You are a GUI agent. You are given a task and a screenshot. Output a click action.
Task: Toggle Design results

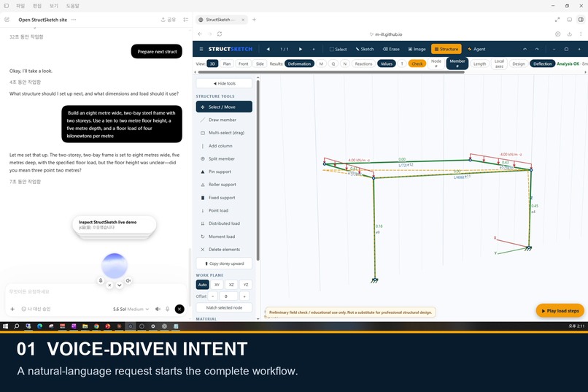(519, 64)
